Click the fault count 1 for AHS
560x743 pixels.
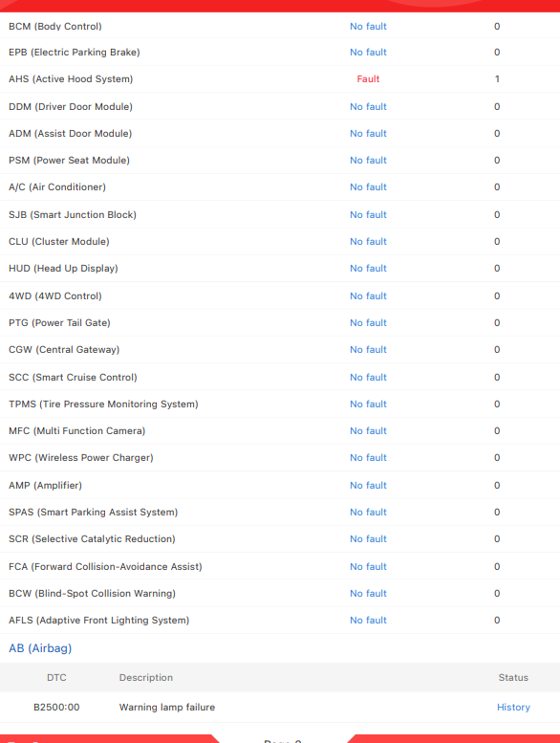point(497,79)
